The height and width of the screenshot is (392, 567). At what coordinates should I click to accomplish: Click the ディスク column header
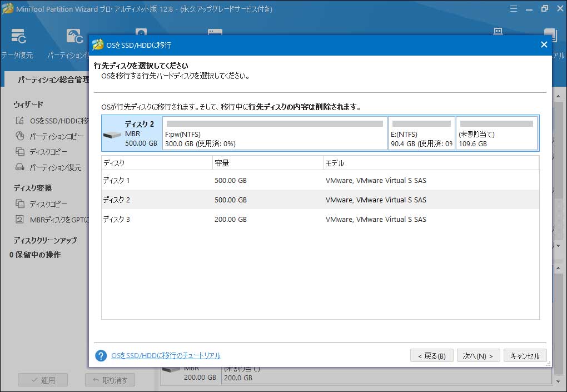pyautogui.click(x=157, y=163)
